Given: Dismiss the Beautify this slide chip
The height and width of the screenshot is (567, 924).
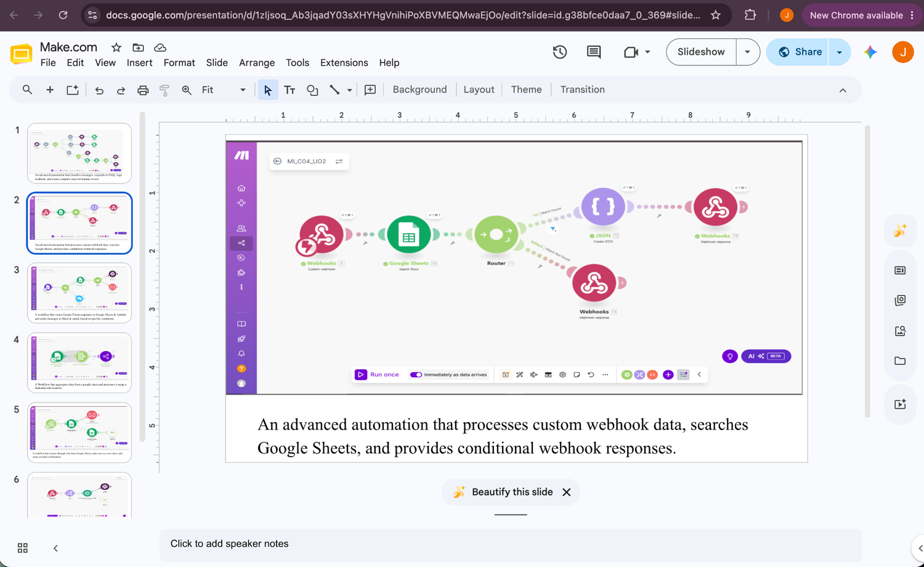Looking at the screenshot, I should (x=567, y=492).
